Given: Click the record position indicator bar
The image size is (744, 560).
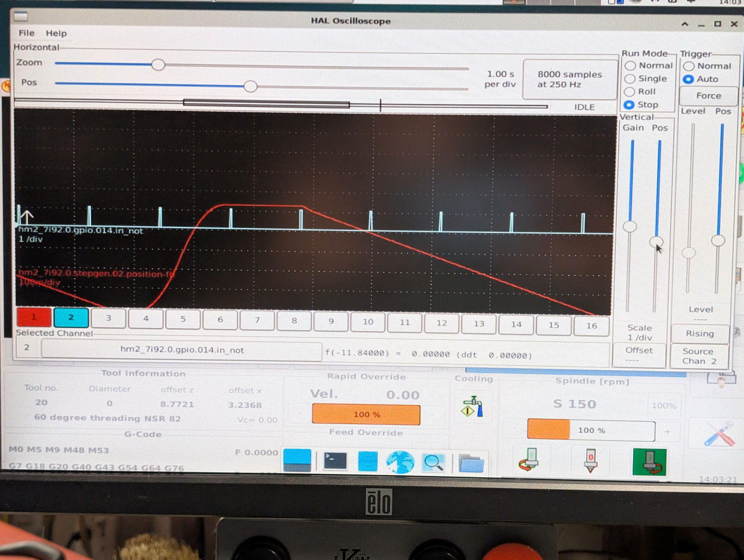Looking at the screenshot, I should coord(281,105).
